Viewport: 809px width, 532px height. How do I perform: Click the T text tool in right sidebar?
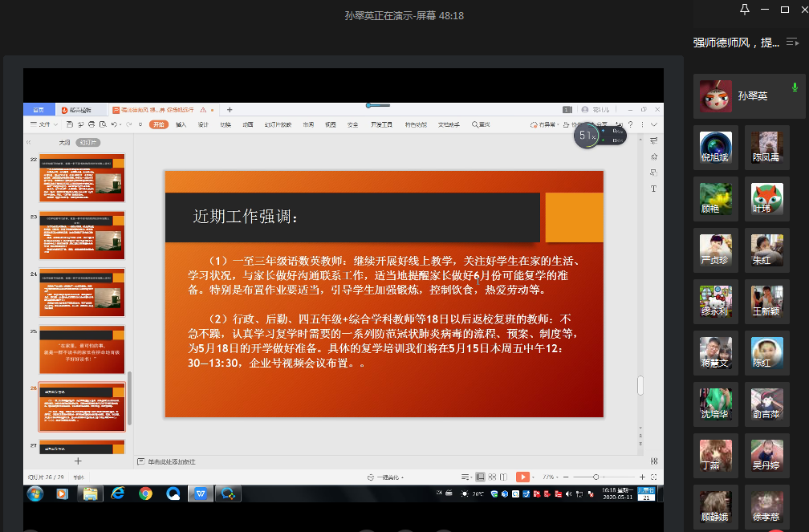point(653,189)
